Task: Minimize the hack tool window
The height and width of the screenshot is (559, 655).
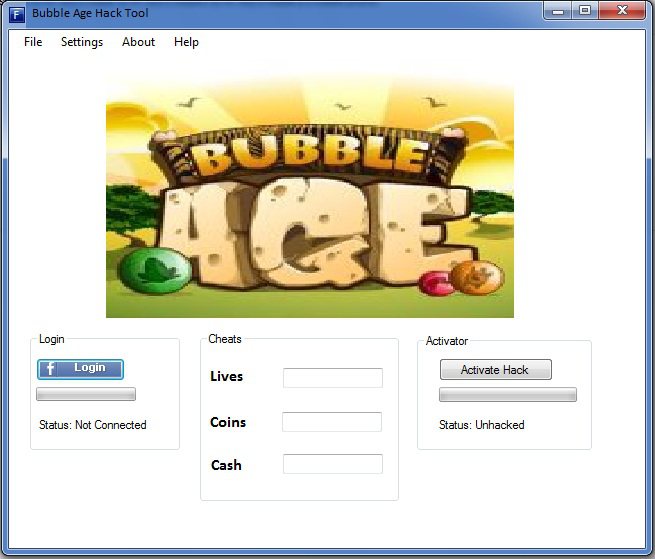Action: coord(557,11)
